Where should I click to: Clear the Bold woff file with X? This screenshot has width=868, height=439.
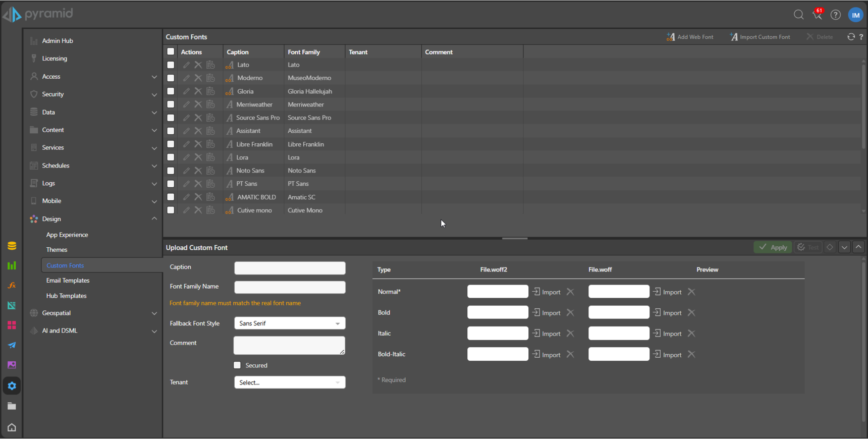click(x=691, y=313)
